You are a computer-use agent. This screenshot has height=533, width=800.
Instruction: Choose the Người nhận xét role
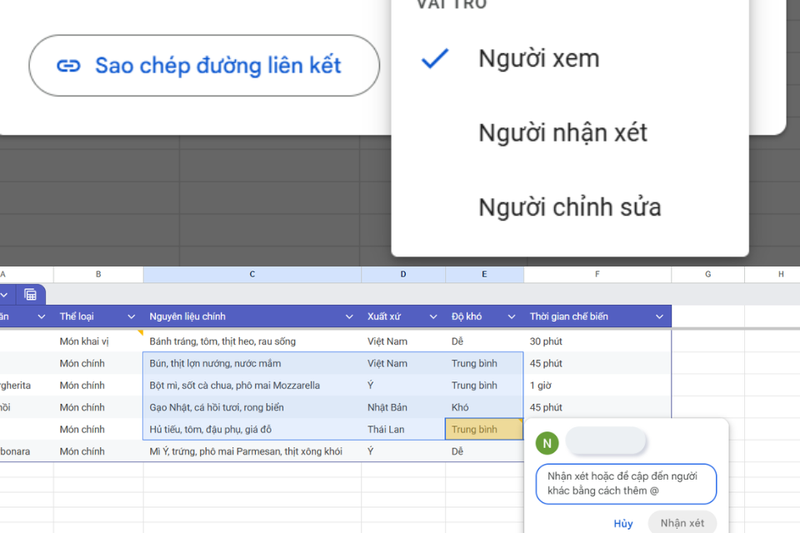(x=570, y=133)
